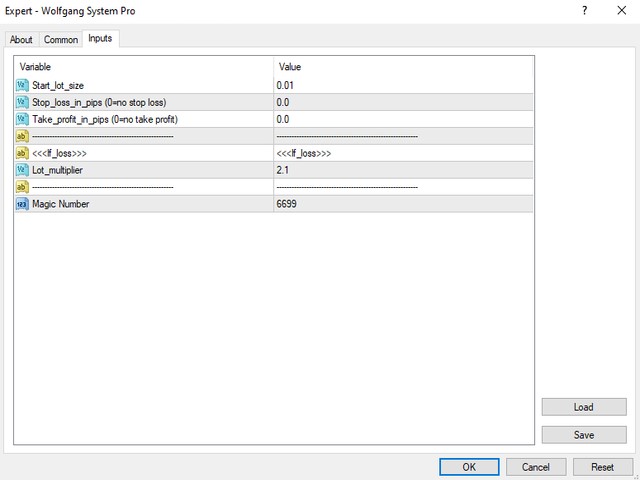Save inputs with the Save button
The image size is (640, 480).
click(584, 435)
